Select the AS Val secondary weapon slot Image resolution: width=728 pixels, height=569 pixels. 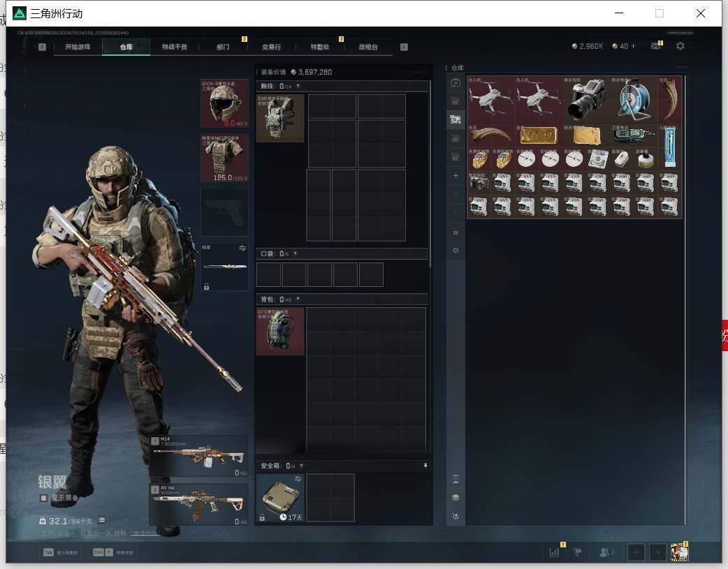pos(198,505)
